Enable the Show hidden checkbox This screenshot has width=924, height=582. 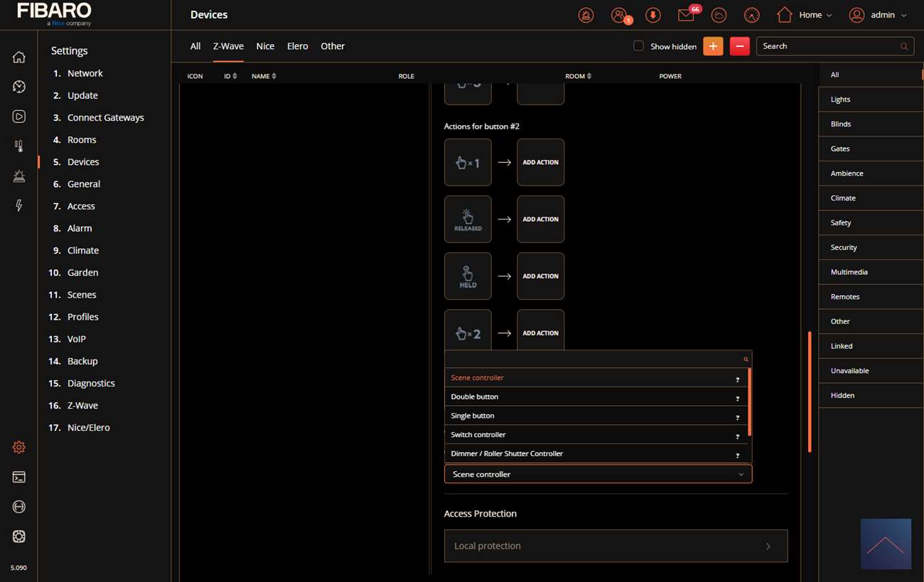pyautogui.click(x=638, y=46)
